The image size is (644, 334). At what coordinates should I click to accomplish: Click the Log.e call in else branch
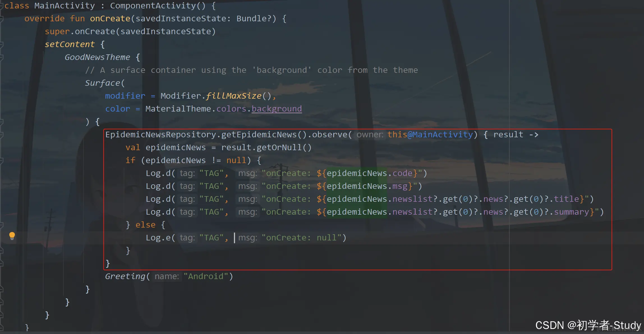(x=158, y=238)
